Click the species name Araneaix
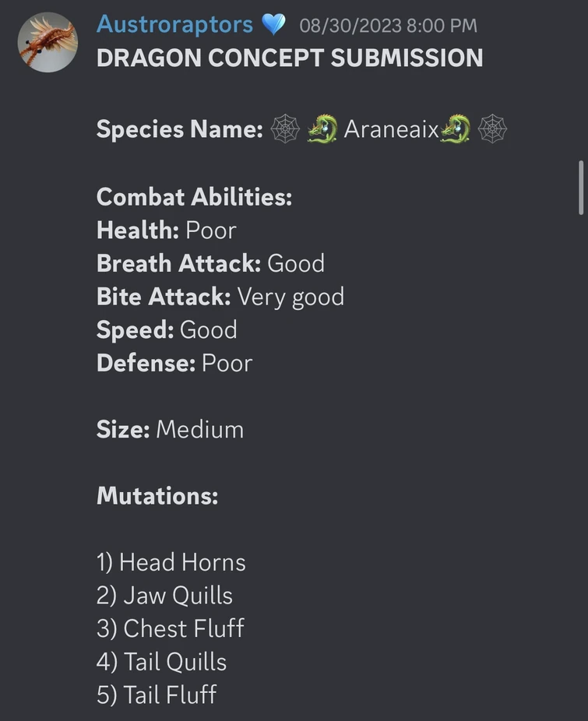This screenshot has width=588, height=721. coord(389,129)
